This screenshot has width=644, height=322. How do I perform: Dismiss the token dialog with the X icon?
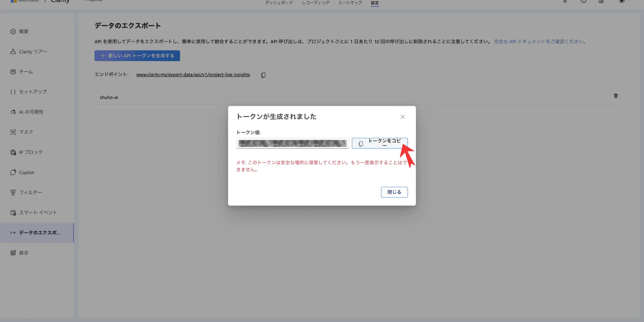click(x=402, y=117)
